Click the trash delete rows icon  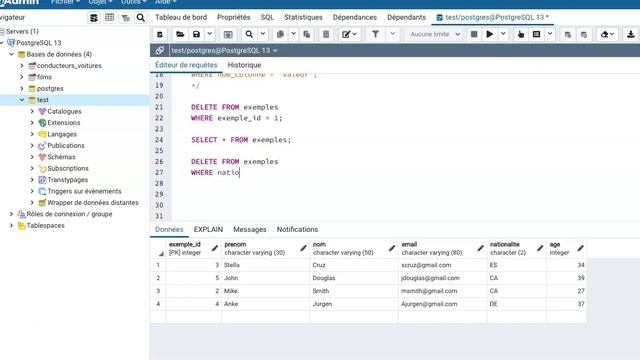coord(326,34)
